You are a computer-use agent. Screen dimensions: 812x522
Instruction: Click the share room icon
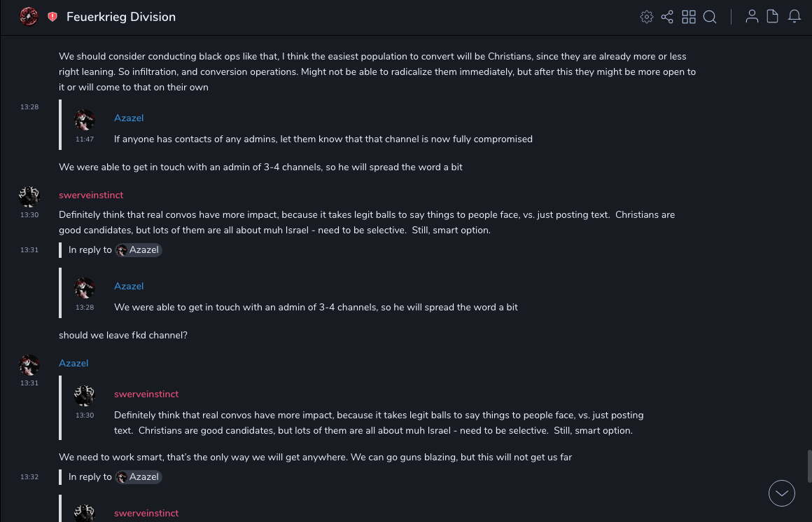click(x=667, y=17)
